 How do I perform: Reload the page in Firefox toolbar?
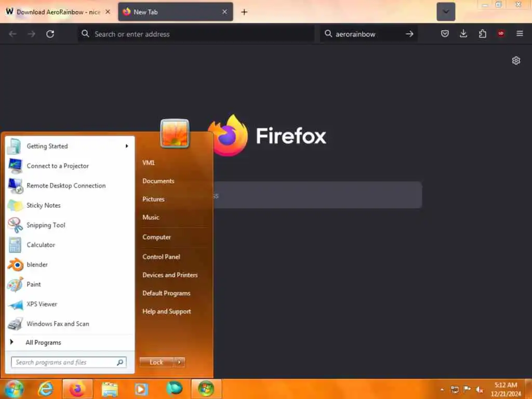point(50,34)
